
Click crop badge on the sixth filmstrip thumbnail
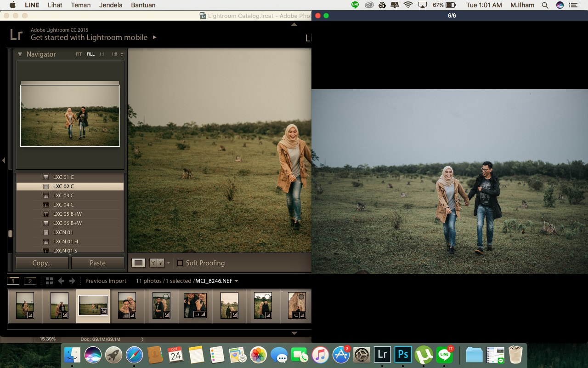197,315
